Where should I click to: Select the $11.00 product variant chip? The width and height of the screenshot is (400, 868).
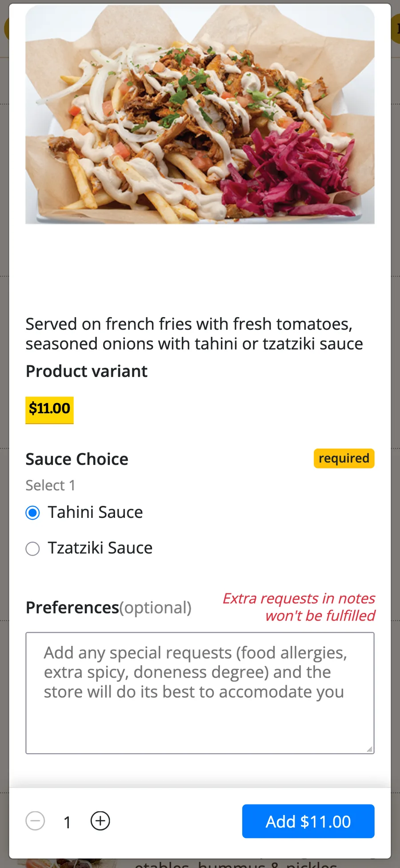(49, 410)
